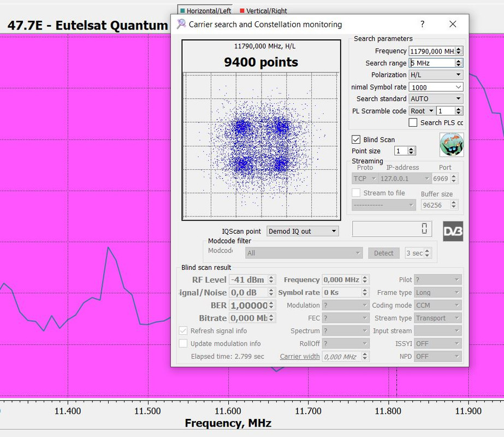The width and height of the screenshot is (504, 437).
Task: Open the Frame type Long dropdown
Action: (x=438, y=292)
